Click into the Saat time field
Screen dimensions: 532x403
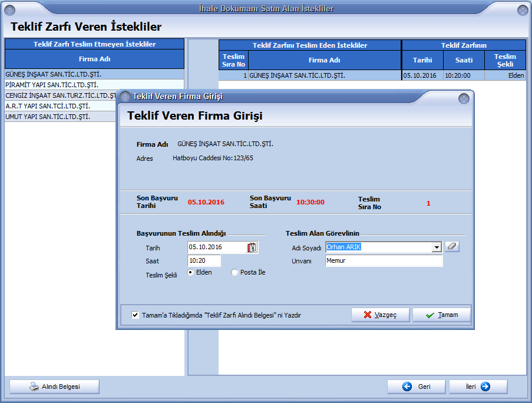[204, 261]
